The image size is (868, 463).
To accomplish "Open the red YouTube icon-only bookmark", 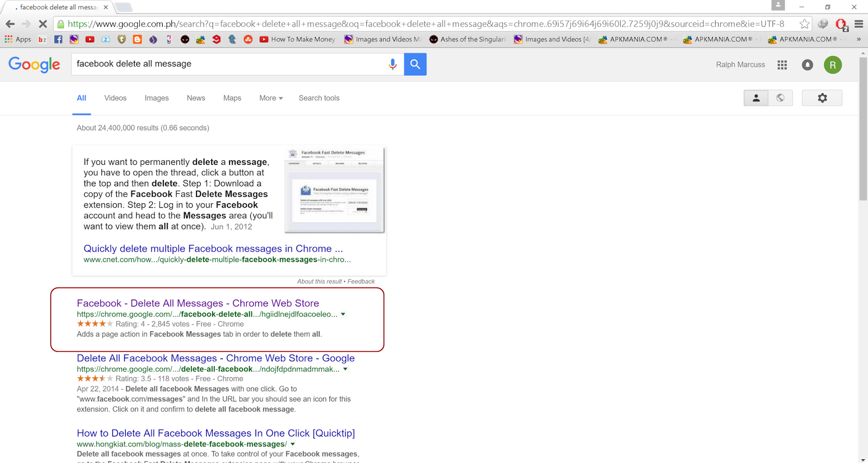I will (90, 39).
